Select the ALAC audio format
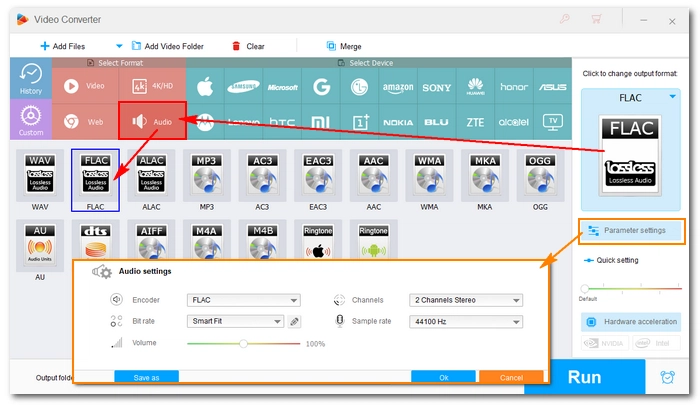700x405 pixels. [x=151, y=175]
